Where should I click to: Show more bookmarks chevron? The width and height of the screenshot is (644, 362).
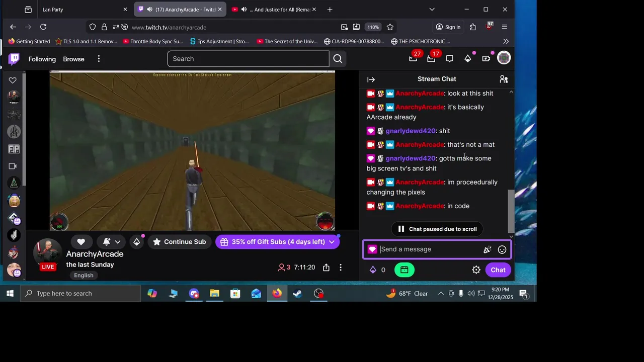pos(506,41)
